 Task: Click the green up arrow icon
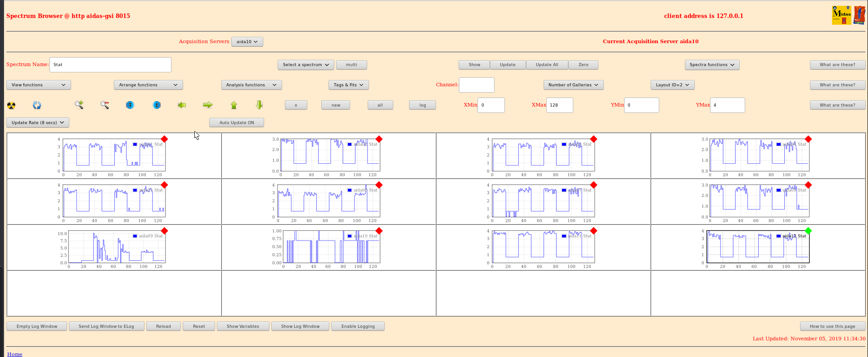[234, 105]
